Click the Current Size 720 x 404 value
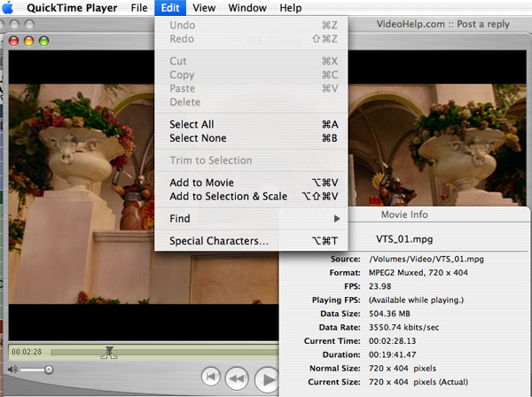The image size is (532, 397). [419, 382]
